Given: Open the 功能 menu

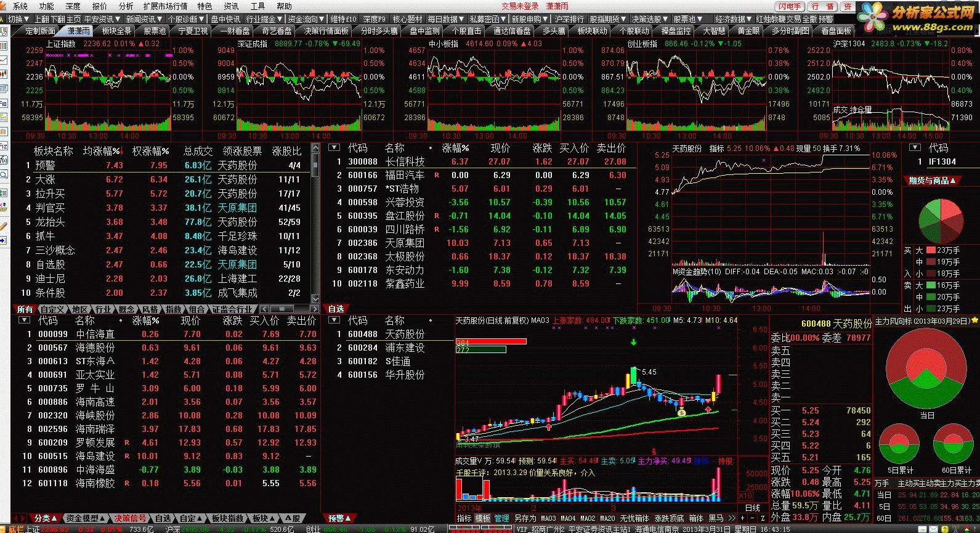Looking at the screenshot, I should point(47,6).
